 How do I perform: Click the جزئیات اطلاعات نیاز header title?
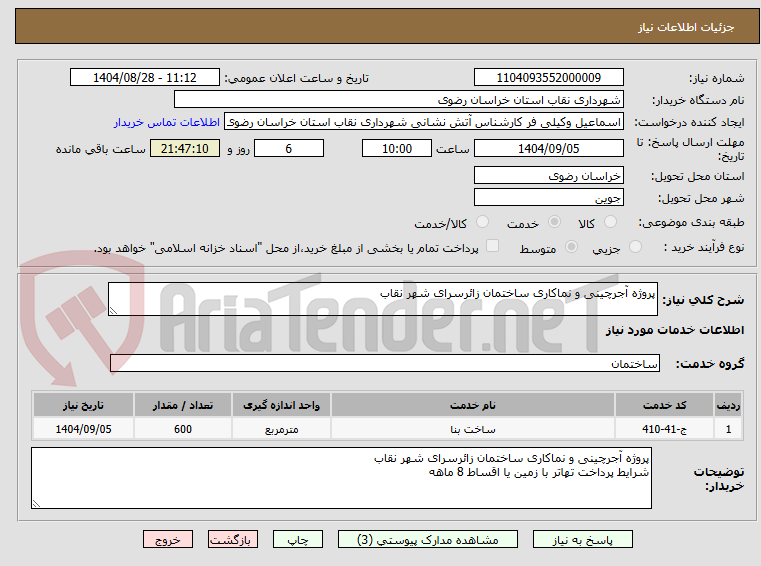coord(686,27)
